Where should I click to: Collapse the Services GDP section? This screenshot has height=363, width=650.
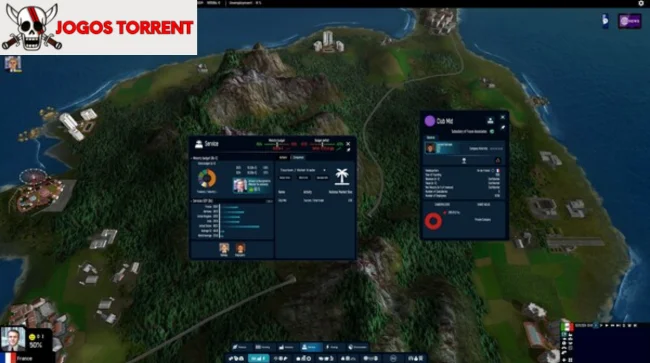pyautogui.click(x=203, y=201)
